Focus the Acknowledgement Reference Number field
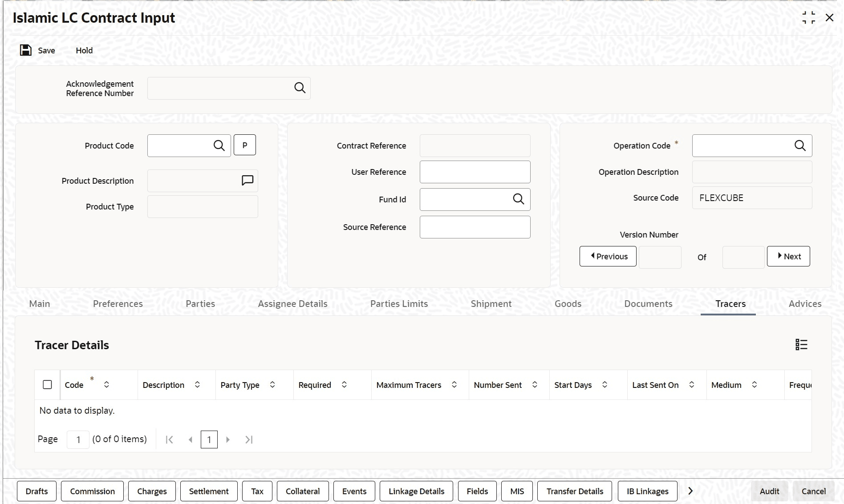Screen dimensions: 844x504 pyautogui.click(x=229, y=88)
